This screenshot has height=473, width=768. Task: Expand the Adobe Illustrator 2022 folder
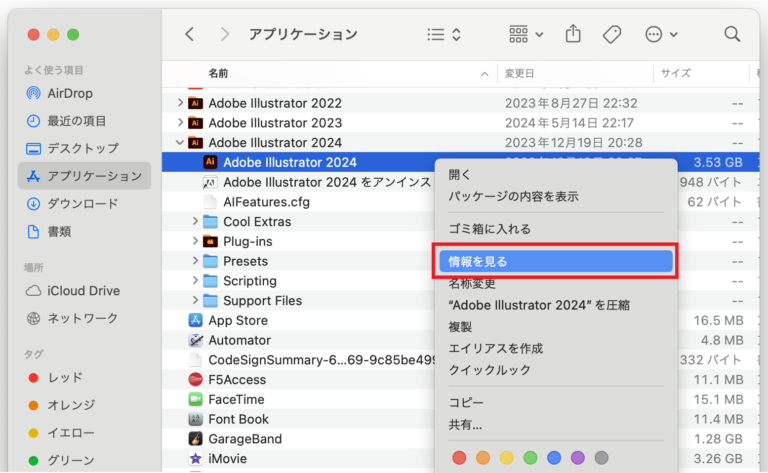coord(180,103)
